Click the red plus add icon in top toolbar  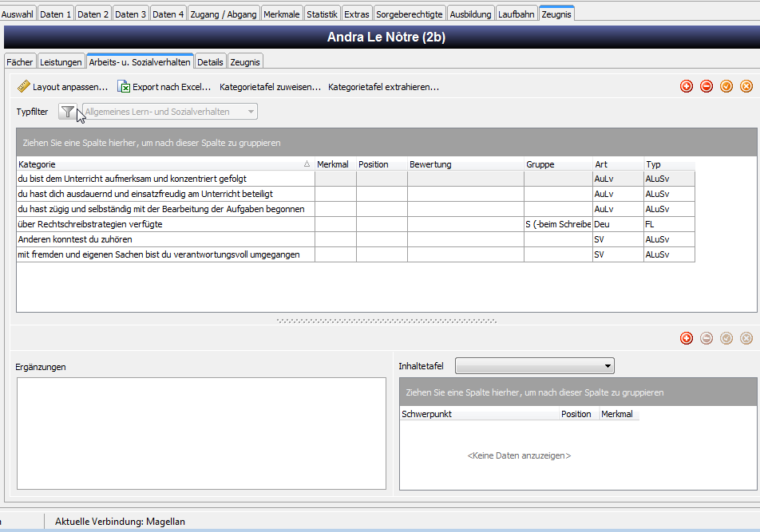pos(687,87)
